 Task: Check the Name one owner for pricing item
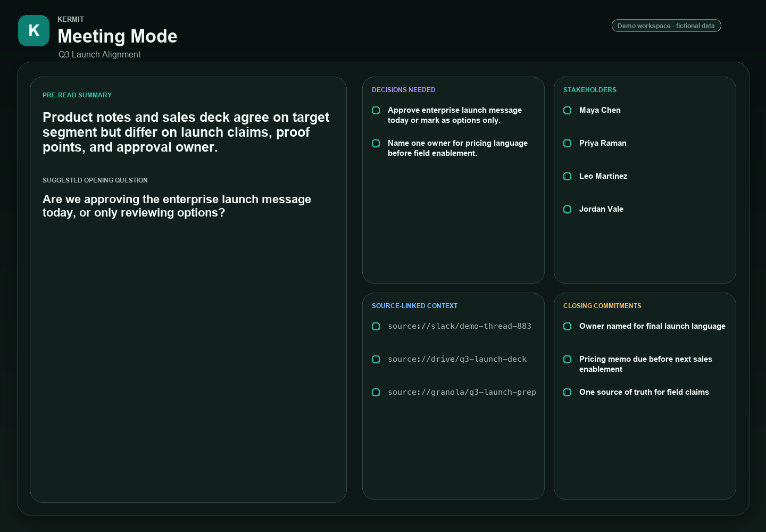(376, 143)
